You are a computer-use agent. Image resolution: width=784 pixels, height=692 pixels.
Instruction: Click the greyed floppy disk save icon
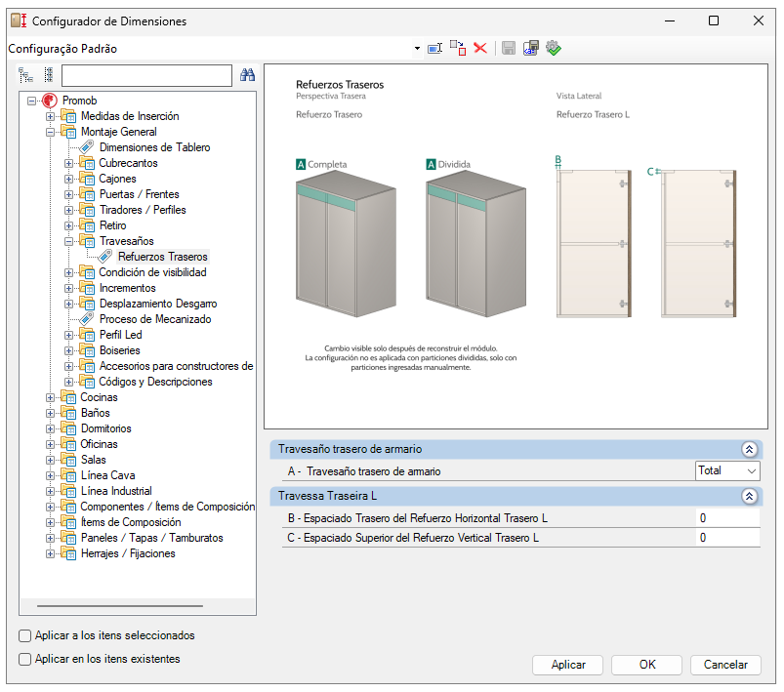click(509, 49)
